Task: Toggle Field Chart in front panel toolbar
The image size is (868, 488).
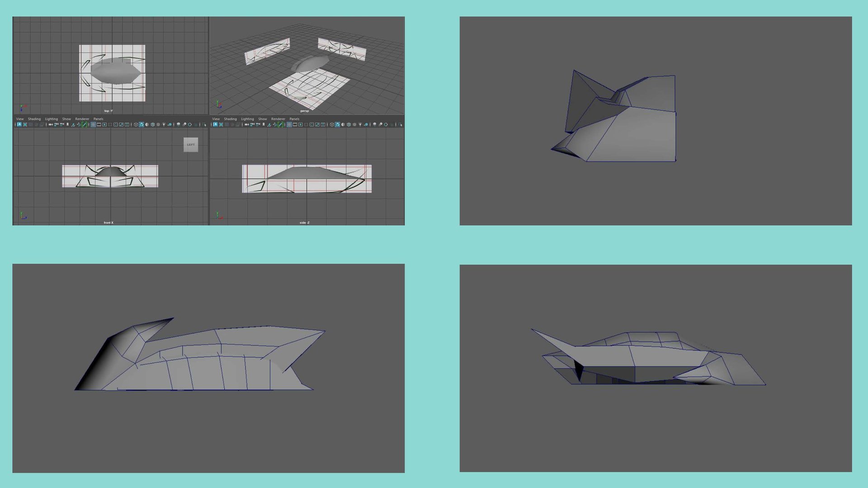Action: point(116,125)
